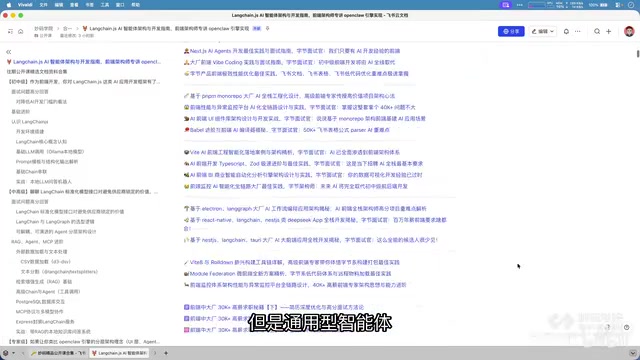
Task: Click the help icon at page bottom right
Action: coord(627,327)
